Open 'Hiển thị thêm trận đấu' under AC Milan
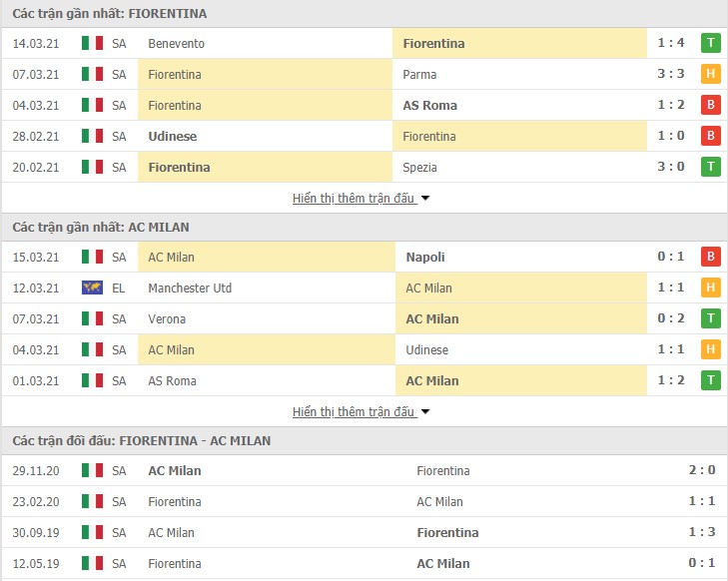 (353, 411)
